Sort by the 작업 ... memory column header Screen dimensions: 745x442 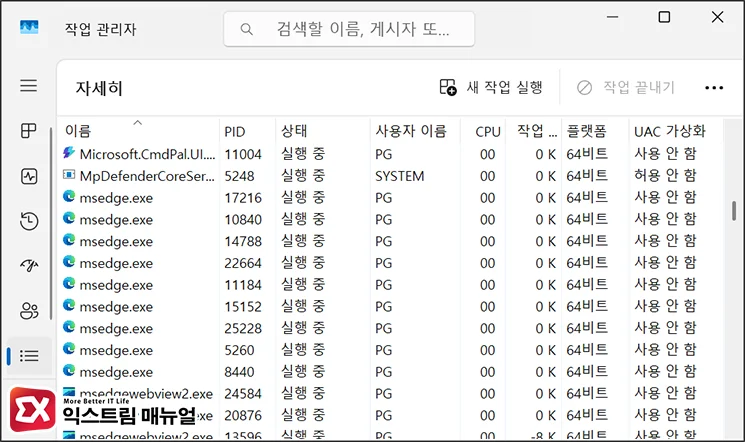(x=533, y=131)
